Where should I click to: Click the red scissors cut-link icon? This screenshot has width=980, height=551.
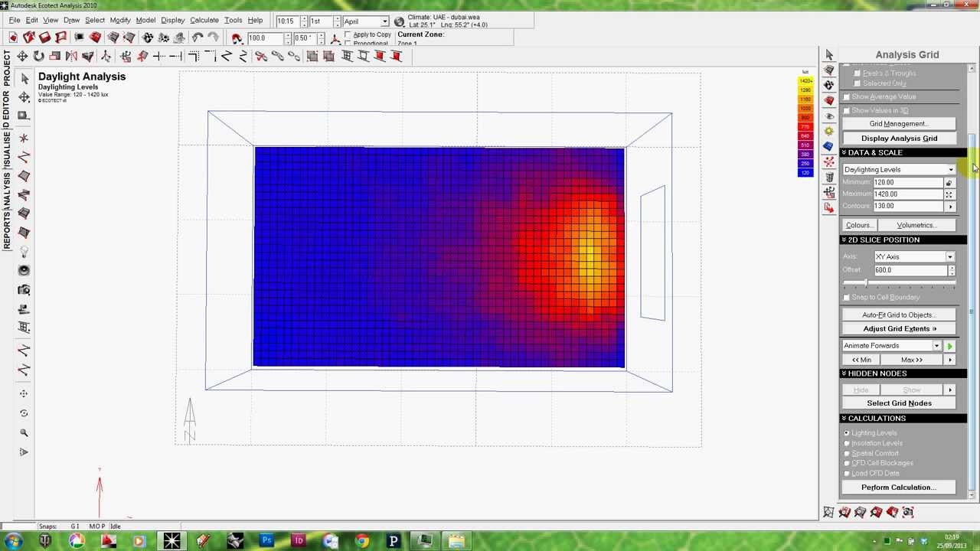(x=261, y=56)
